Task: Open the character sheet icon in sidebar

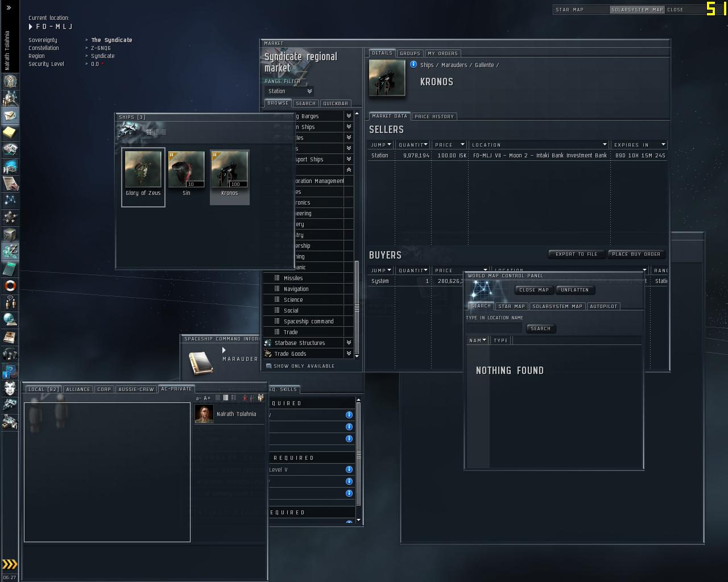Action: (x=10, y=81)
